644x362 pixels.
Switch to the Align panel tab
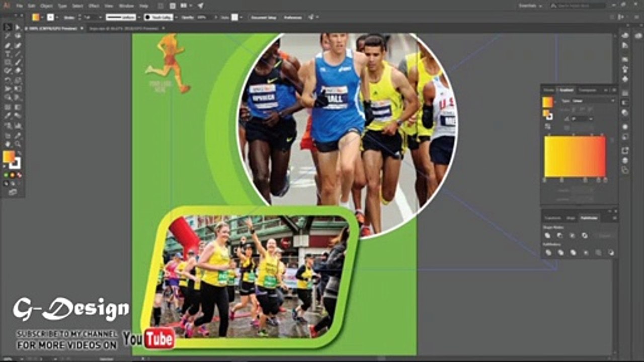click(x=571, y=218)
